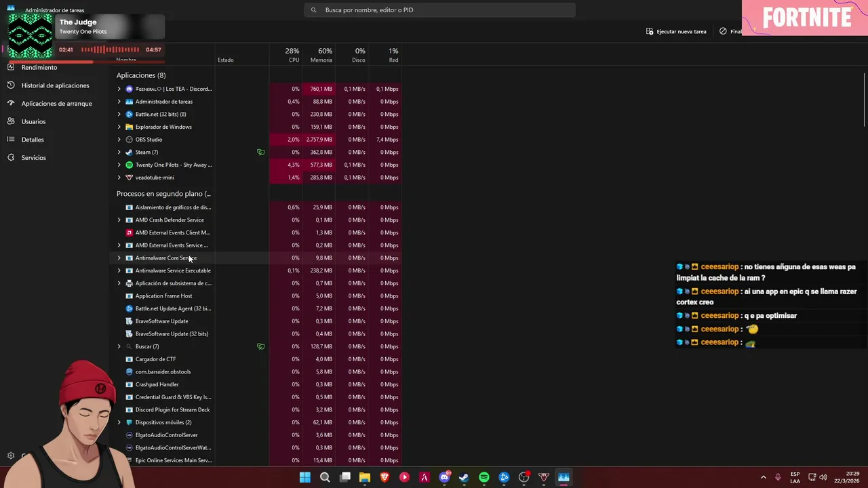This screenshot has width=868, height=488.
Task: Click the Buscar efficiency mode leaf icon
Action: point(260,346)
